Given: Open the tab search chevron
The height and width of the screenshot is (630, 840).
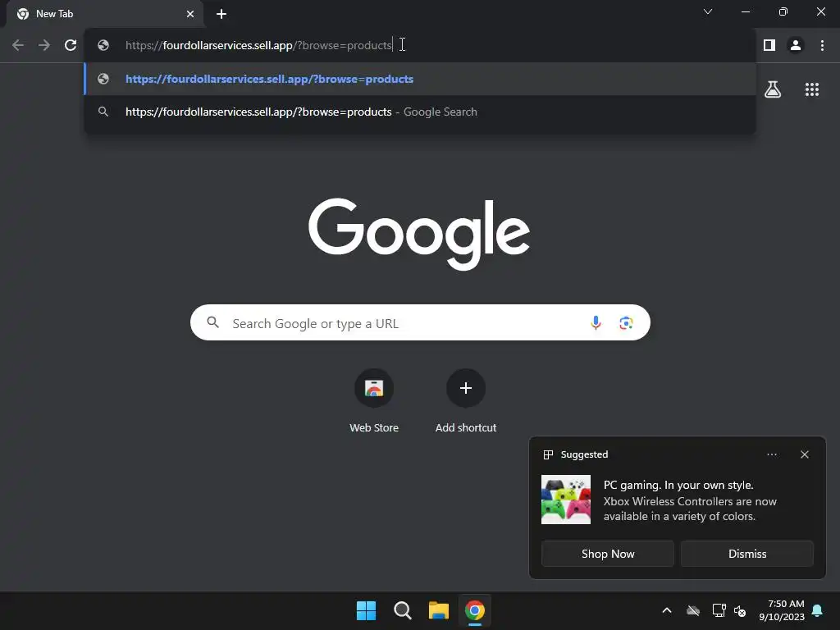Looking at the screenshot, I should [x=708, y=11].
